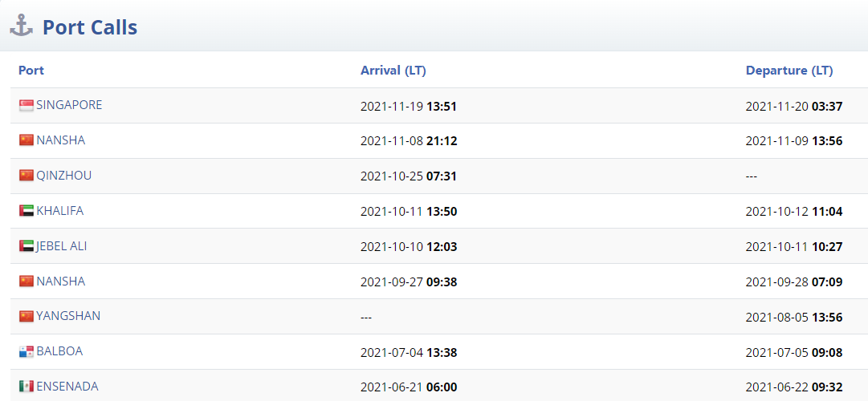Image resolution: width=868 pixels, height=401 pixels.
Task: Click the China flag next to YANGSHAN
Action: pos(26,316)
